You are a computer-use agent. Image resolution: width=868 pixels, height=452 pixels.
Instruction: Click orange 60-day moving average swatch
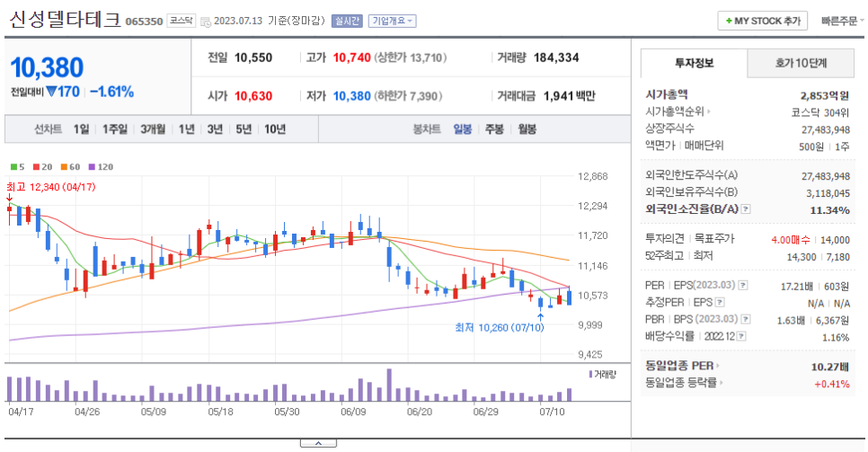[x=64, y=167]
